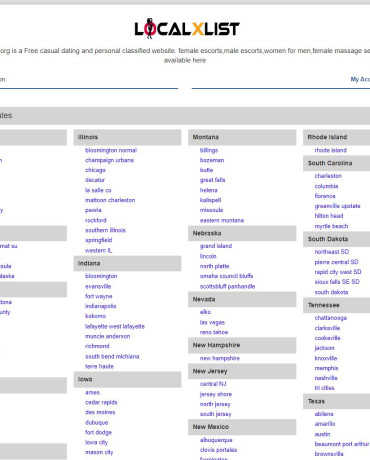The image size is (370, 460).
Task: Open south bend michiana
Action: tap(112, 356)
